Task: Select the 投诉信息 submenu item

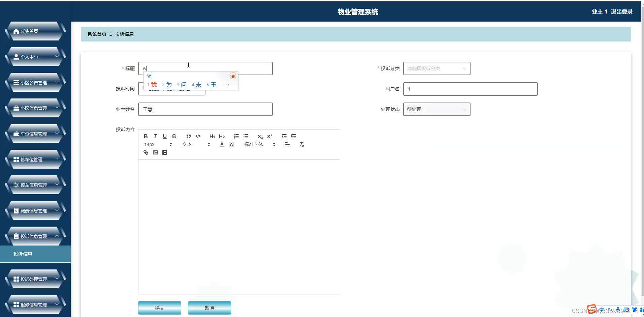Action: 35,254
